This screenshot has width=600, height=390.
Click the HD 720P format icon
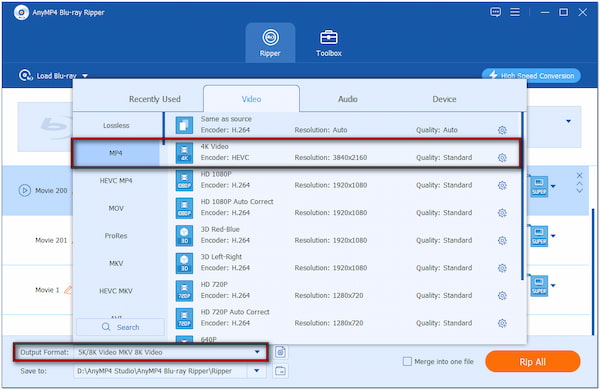pyautogui.click(x=184, y=290)
